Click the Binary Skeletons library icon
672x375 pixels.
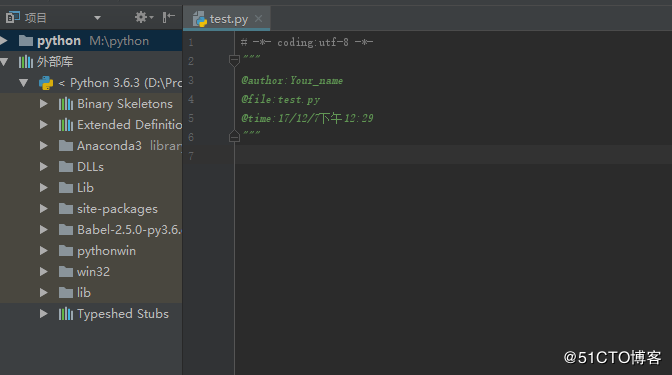pos(66,104)
